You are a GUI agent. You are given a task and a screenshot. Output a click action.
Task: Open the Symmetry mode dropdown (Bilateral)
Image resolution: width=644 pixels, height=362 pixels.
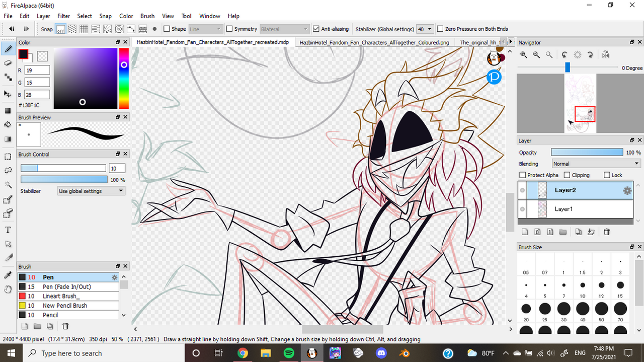pos(284,29)
